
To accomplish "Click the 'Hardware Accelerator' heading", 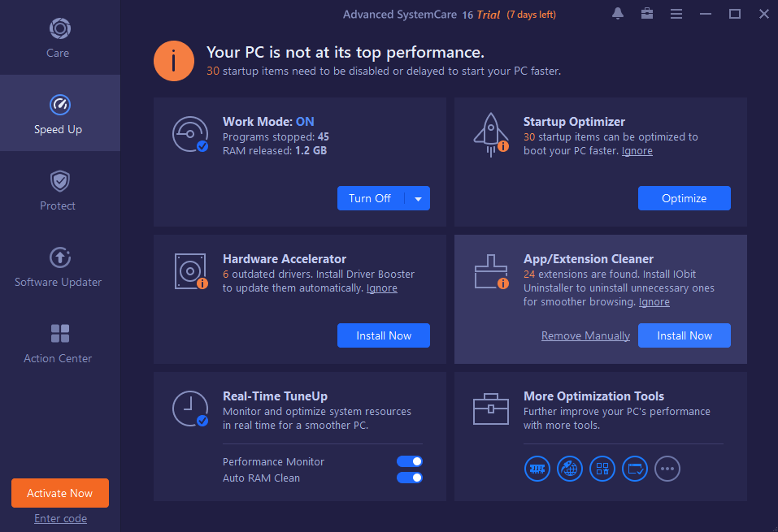I will (x=285, y=259).
